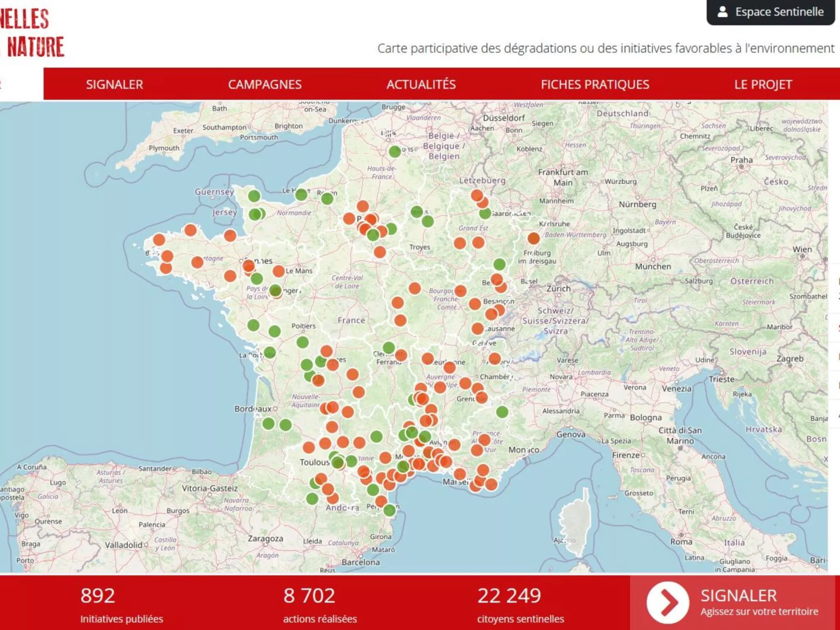The image size is (840, 630).
Task: Click the 'Carte participative des dégradations' tagline
Action: coord(606,48)
